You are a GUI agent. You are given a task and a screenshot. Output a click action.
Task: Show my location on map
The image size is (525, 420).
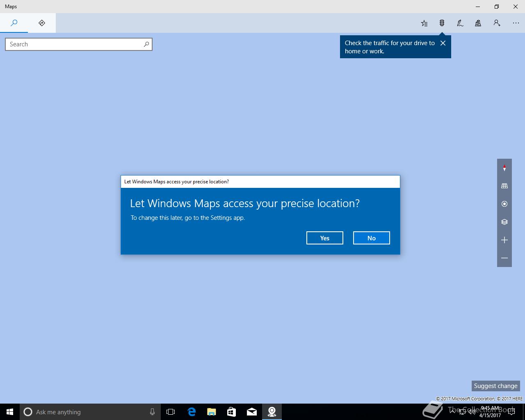coord(504,204)
